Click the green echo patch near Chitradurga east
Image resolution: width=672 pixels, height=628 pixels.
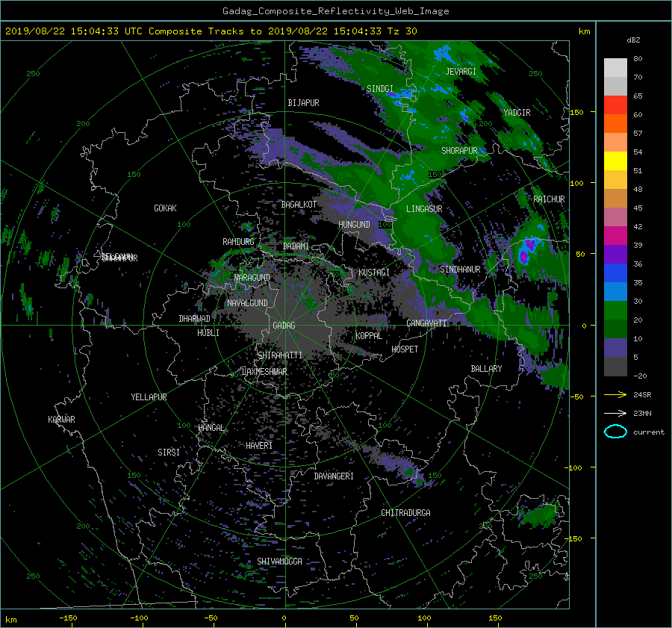[x=539, y=514]
